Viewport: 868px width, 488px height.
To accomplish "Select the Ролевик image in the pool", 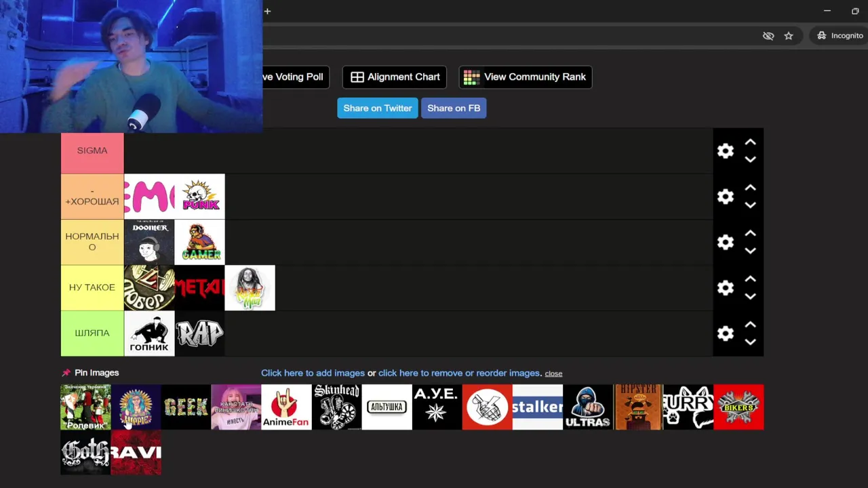I will (85, 407).
